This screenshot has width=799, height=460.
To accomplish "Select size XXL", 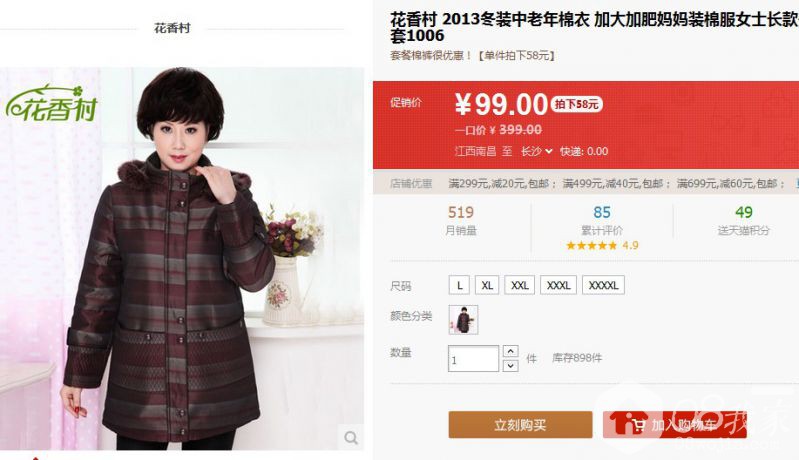I will click(x=520, y=285).
